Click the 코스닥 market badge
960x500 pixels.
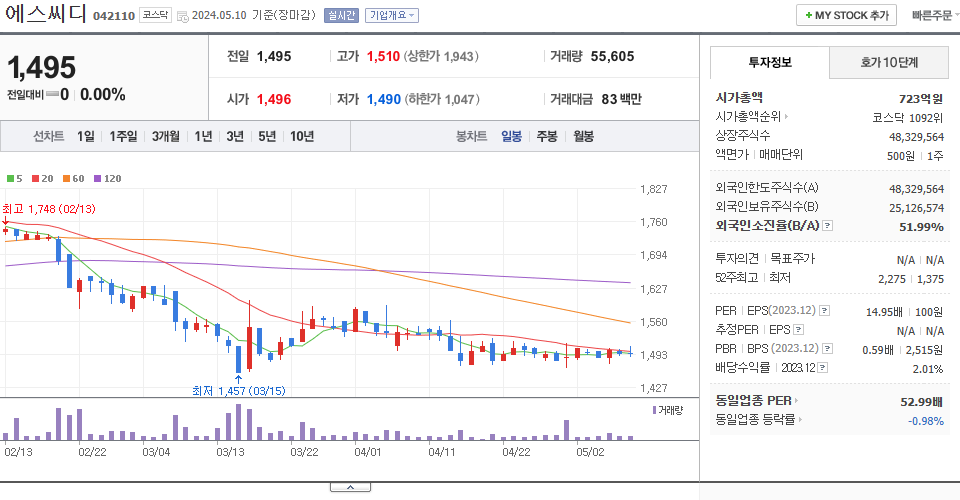[x=156, y=15]
